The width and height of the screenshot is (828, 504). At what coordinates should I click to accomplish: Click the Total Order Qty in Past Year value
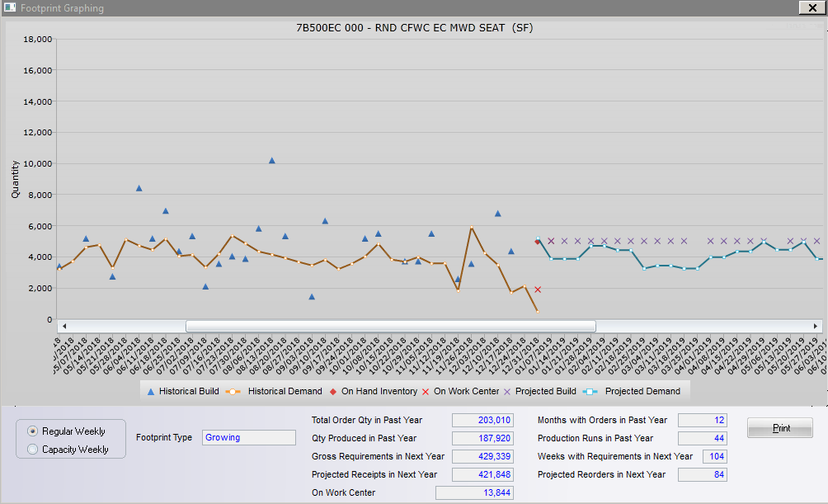tap(483, 421)
